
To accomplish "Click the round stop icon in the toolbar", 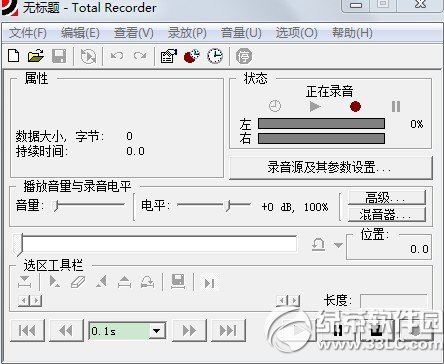I will point(244,56).
